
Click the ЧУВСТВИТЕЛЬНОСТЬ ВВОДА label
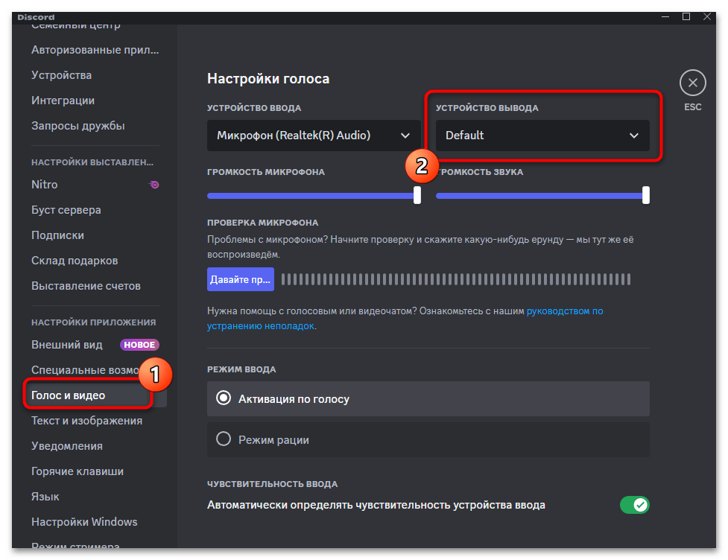point(273,484)
